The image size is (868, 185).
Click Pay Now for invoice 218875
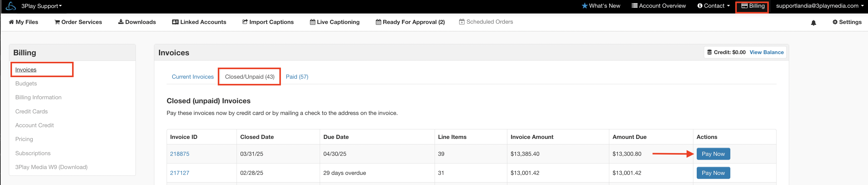pos(713,154)
